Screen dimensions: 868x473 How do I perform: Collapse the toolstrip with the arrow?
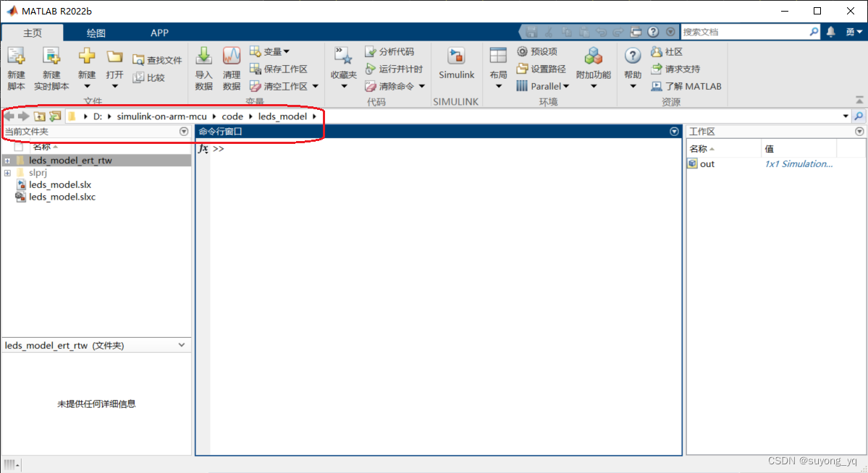859,100
